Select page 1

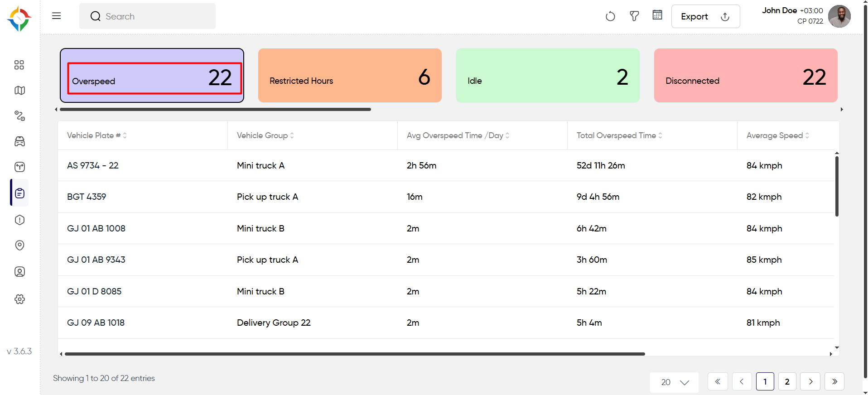click(x=765, y=381)
